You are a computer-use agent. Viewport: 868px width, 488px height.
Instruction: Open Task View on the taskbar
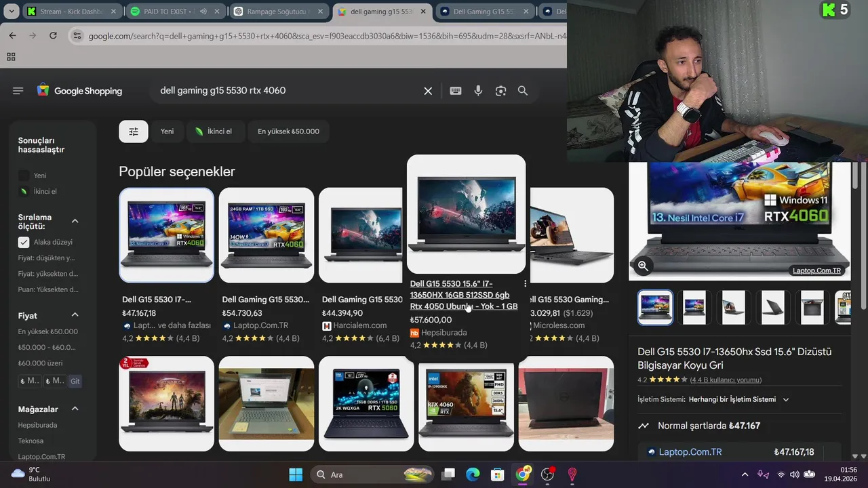pyautogui.click(x=448, y=474)
